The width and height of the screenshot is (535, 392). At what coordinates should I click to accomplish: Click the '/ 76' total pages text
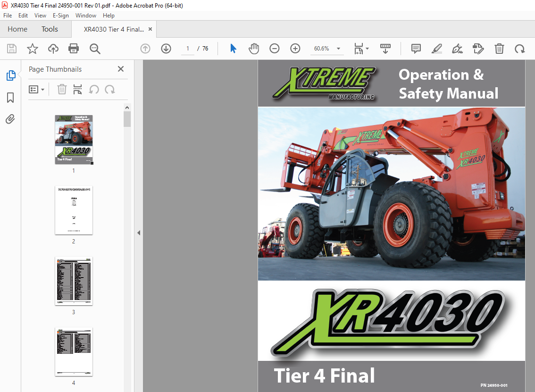point(203,49)
